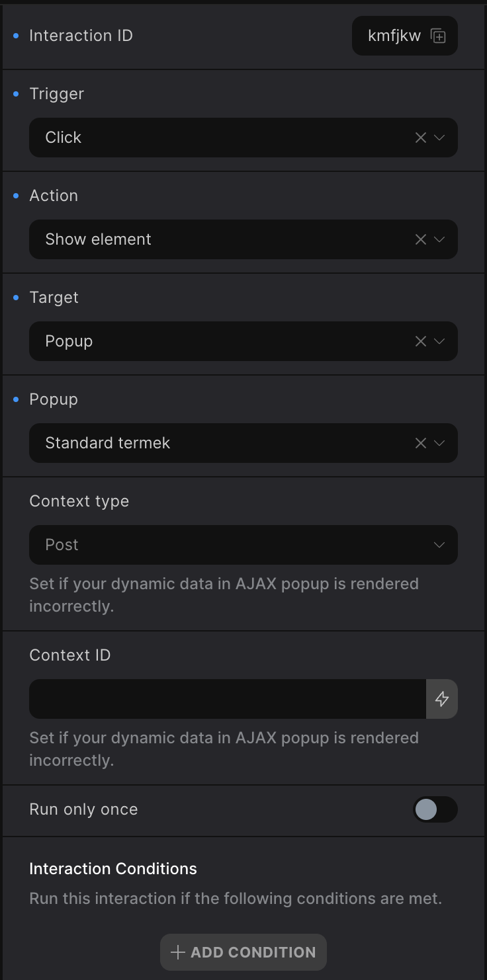Expand the Popup dropdown arrow
The image size is (487, 980).
439,443
